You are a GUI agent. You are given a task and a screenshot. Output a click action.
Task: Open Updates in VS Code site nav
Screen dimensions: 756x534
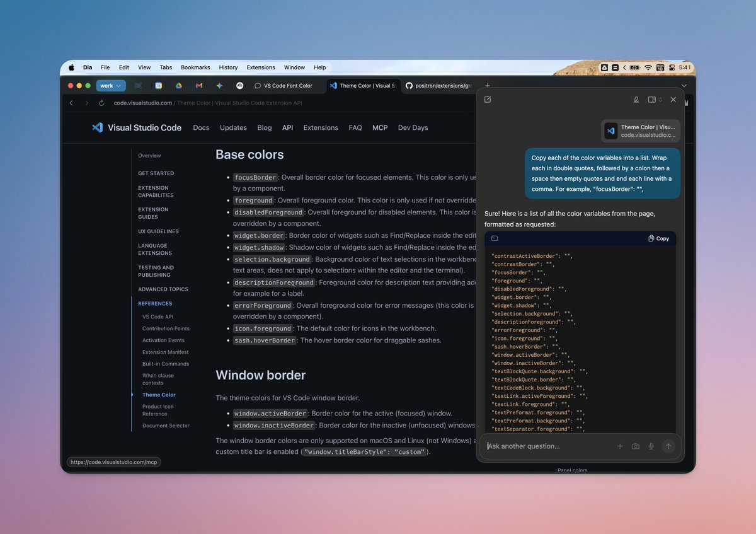(x=233, y=127)
